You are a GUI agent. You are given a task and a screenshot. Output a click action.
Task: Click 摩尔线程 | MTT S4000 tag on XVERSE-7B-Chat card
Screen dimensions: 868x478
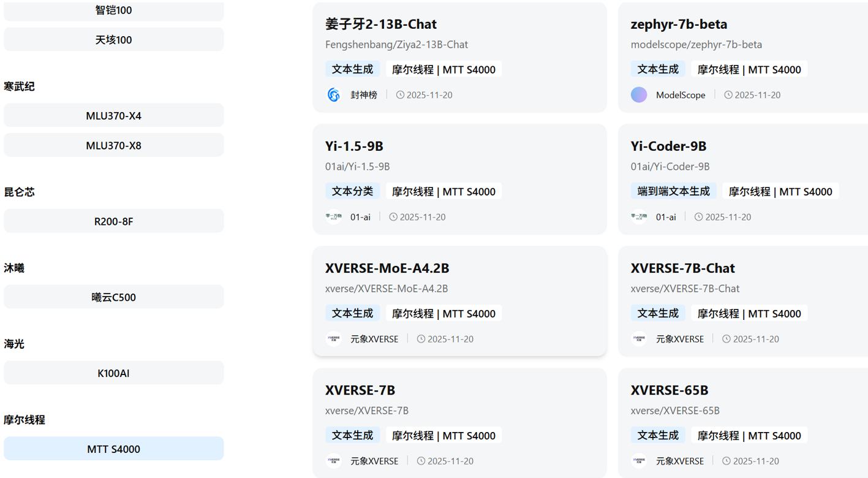749,313
